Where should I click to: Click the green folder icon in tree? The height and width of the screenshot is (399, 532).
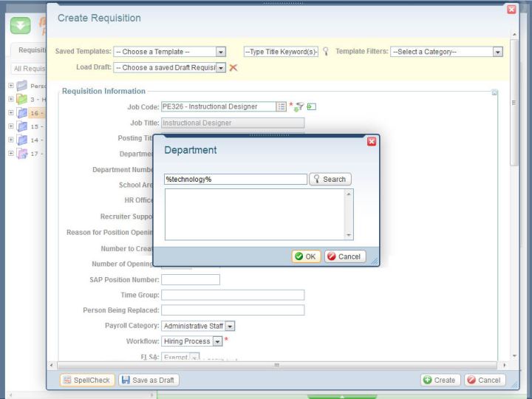tap(21, 99)
